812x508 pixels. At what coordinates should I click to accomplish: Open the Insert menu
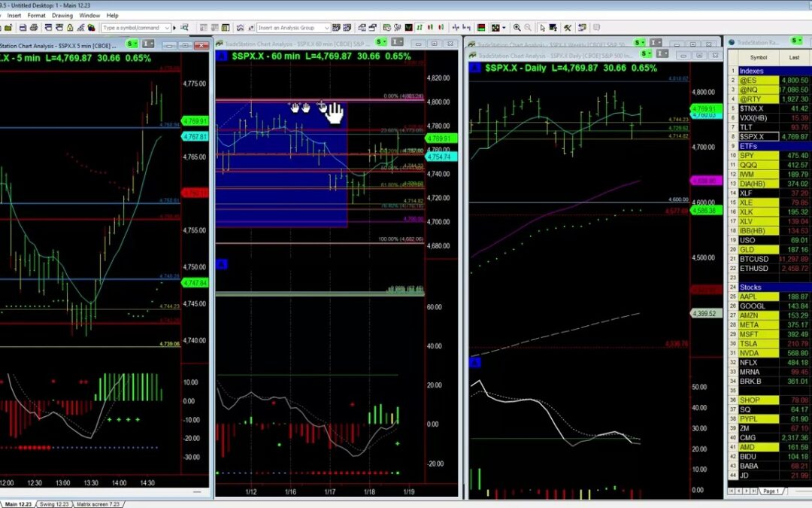click(14, 16)
